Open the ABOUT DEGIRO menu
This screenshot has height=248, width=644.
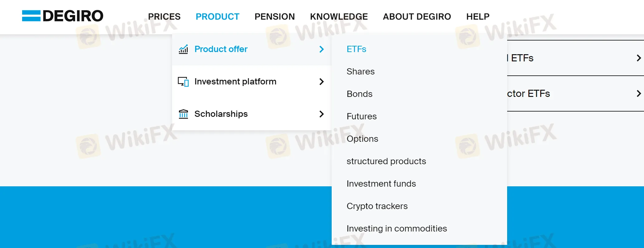[417, 17]
